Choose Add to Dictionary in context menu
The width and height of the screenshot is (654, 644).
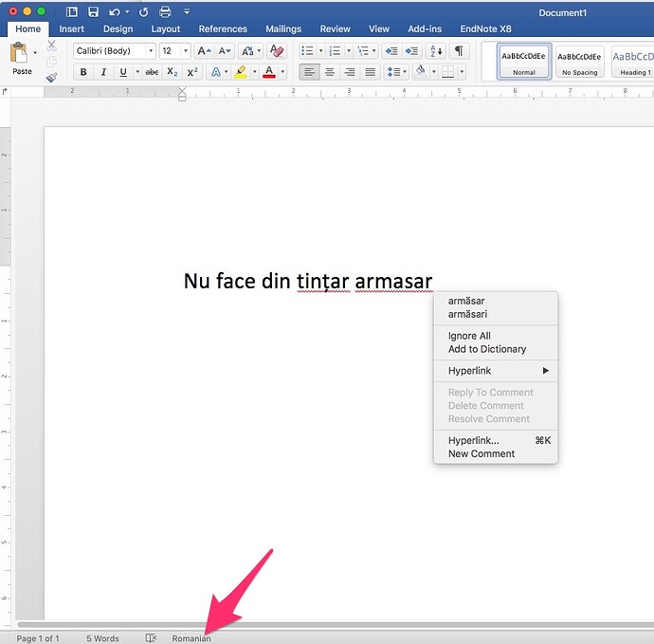coord(487,349)
